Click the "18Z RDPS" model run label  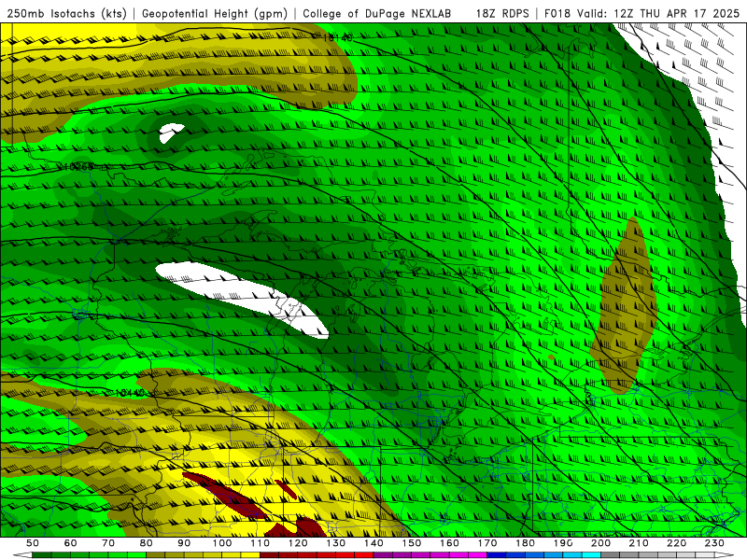point(502,13)
